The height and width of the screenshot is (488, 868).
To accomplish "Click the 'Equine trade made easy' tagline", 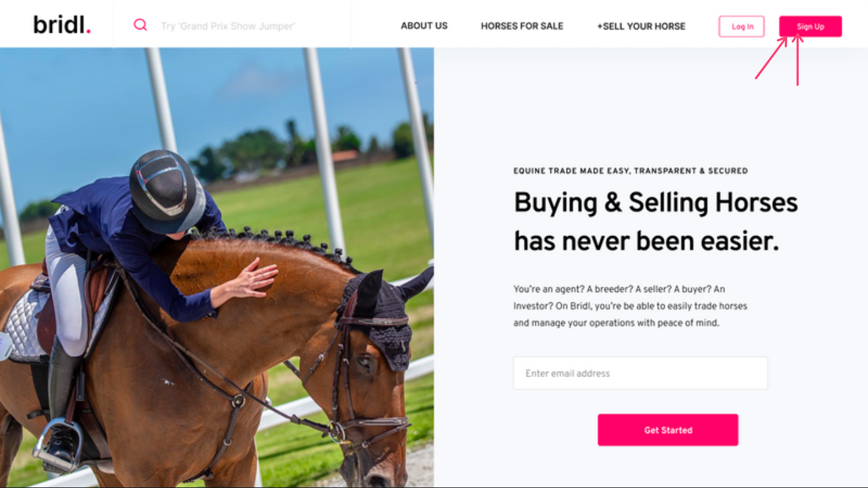I will tap(631, 171).
